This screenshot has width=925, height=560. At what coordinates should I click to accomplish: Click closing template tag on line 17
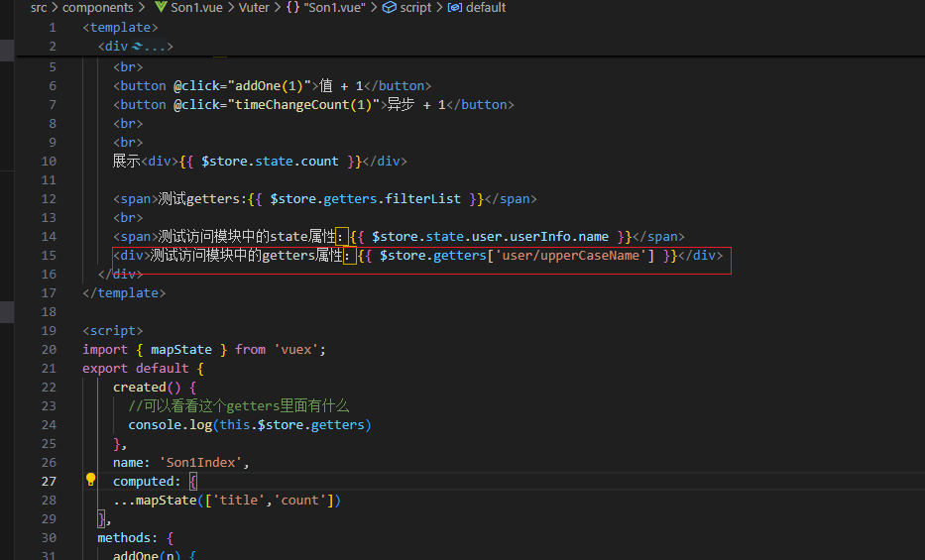124,293
